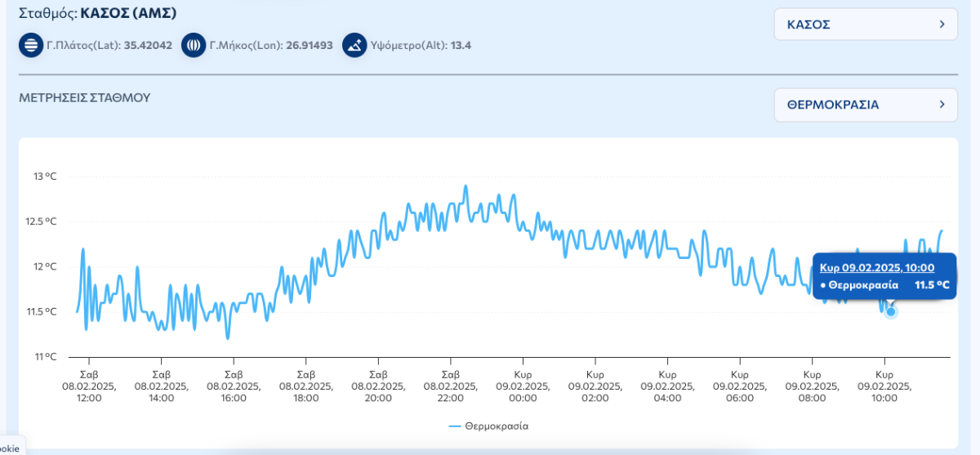
Task: Click the altitude mountain icon
Action: point(354,45)
